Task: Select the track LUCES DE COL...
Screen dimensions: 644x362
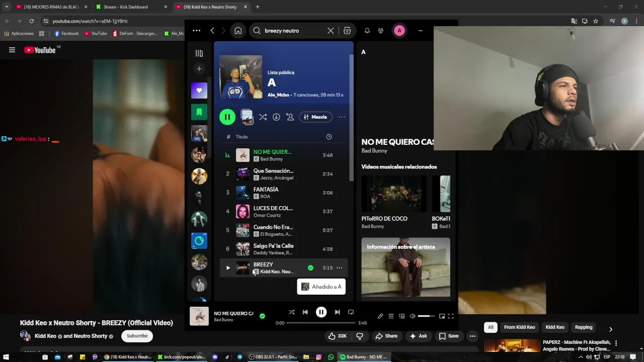Action: pos(284,211)
